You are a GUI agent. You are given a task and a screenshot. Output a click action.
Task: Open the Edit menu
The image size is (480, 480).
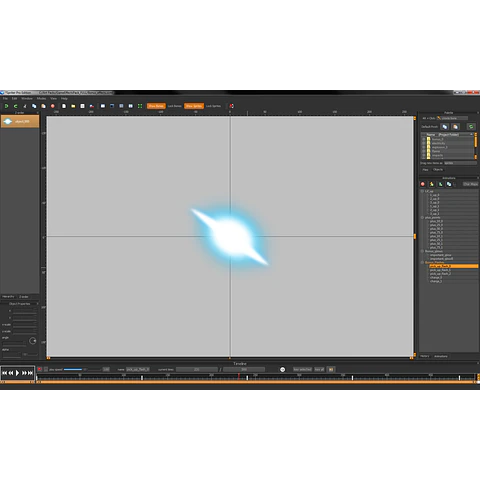point(14,98)
